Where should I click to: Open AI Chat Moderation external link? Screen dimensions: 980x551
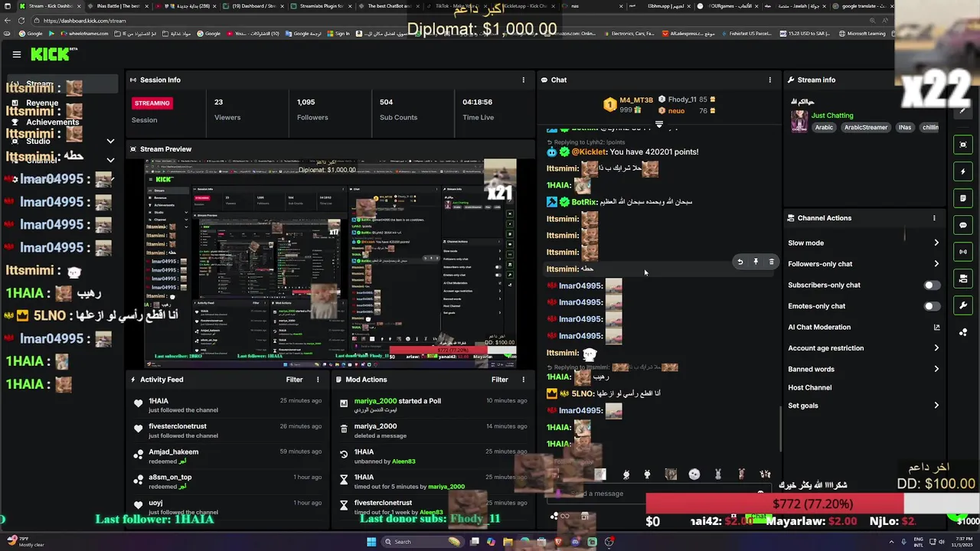point(936,328)
